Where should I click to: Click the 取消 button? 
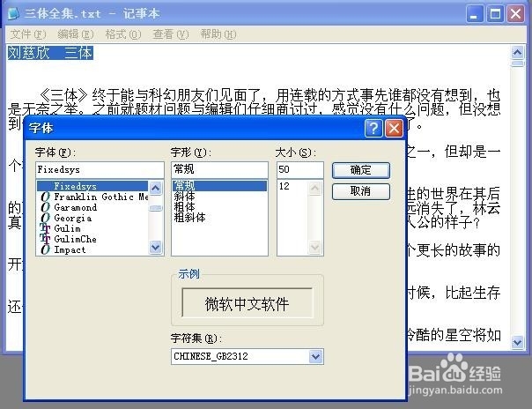tap(361, 191)
